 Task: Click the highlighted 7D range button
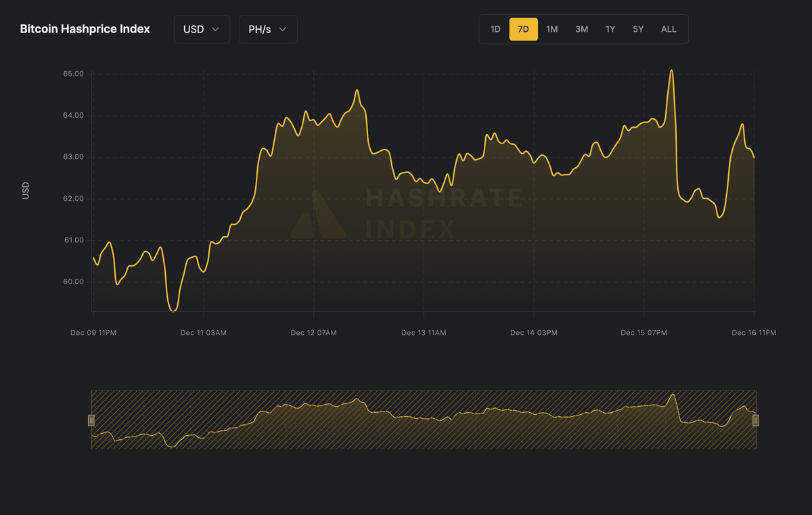pyautogui.click(x=523, y=29)
